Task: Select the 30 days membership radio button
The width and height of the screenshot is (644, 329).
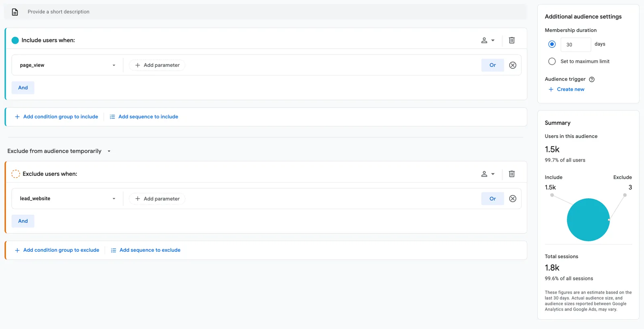Action: [x=552, y=44]
